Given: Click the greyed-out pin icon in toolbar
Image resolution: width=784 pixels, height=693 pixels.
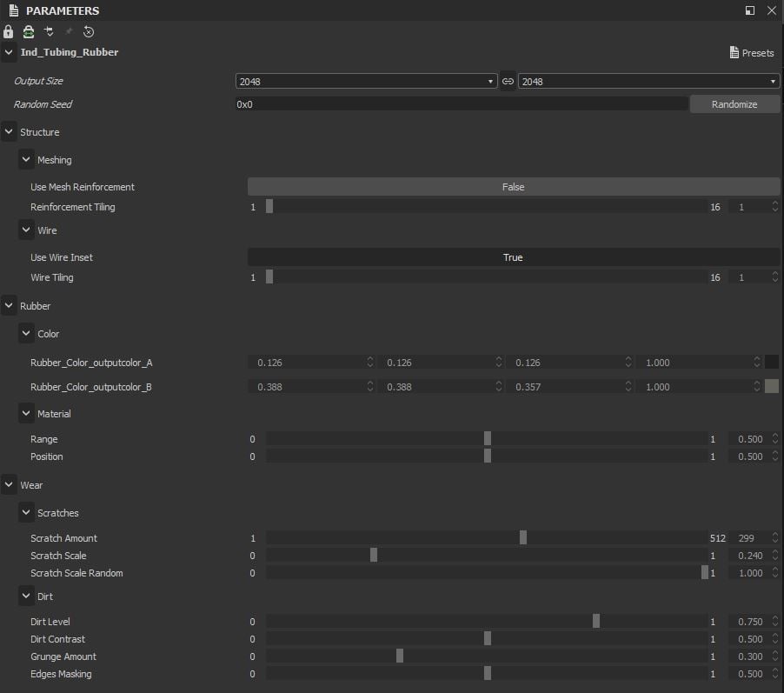Looking at the screenshot, I should (69, 31).
